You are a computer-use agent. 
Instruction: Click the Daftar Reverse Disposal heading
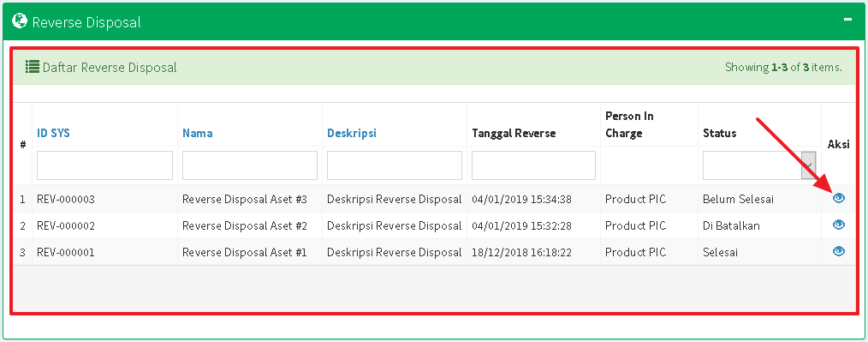pyautogui.click(x=110, y=68)
